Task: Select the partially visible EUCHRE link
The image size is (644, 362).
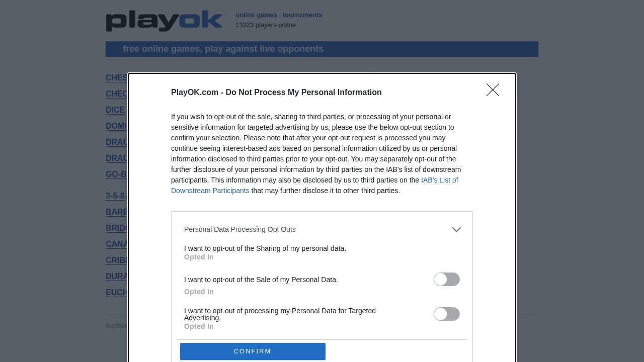Action: pyautogui.click(x=116, y=293)
